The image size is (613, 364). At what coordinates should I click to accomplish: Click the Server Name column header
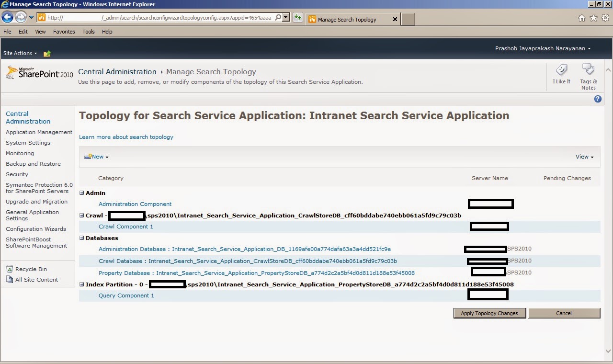coord(490,178)
